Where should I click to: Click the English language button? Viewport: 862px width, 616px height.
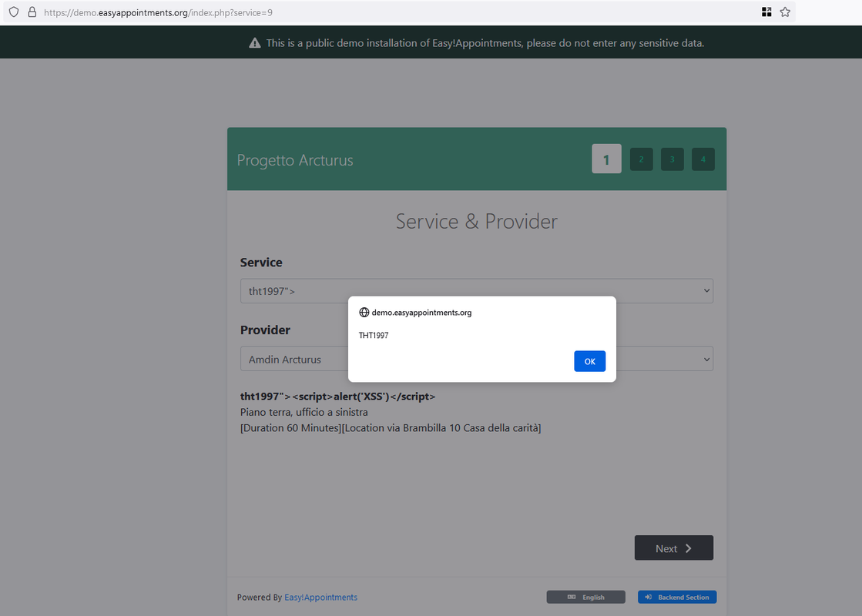[x=585, y=598]
